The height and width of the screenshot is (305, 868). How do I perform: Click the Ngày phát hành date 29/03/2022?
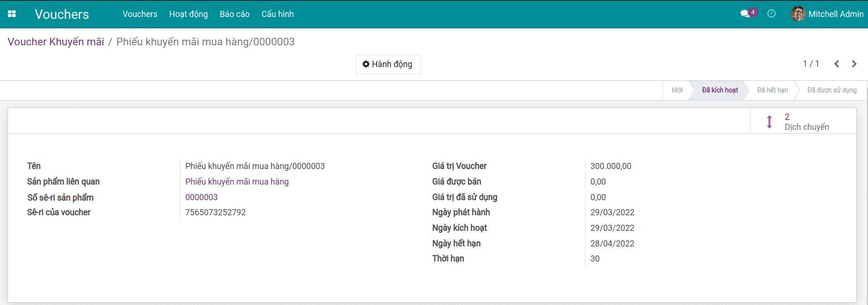coord(612,212)
